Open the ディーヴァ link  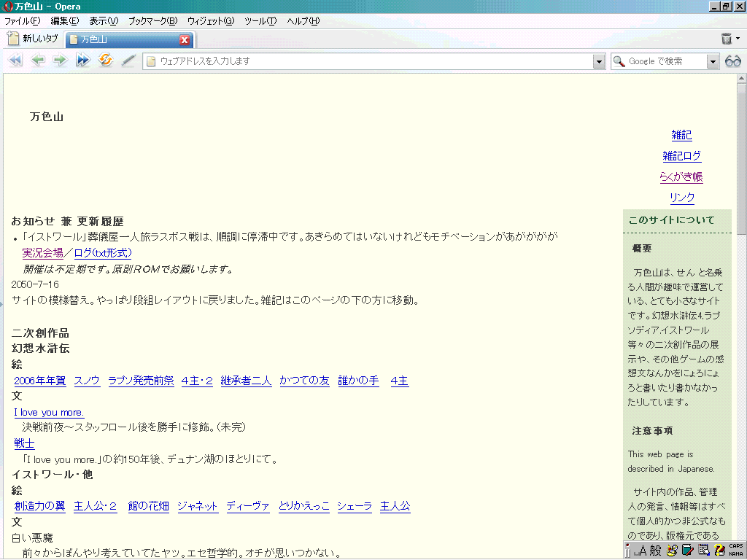pyautogui.click(x=248, y=506)
